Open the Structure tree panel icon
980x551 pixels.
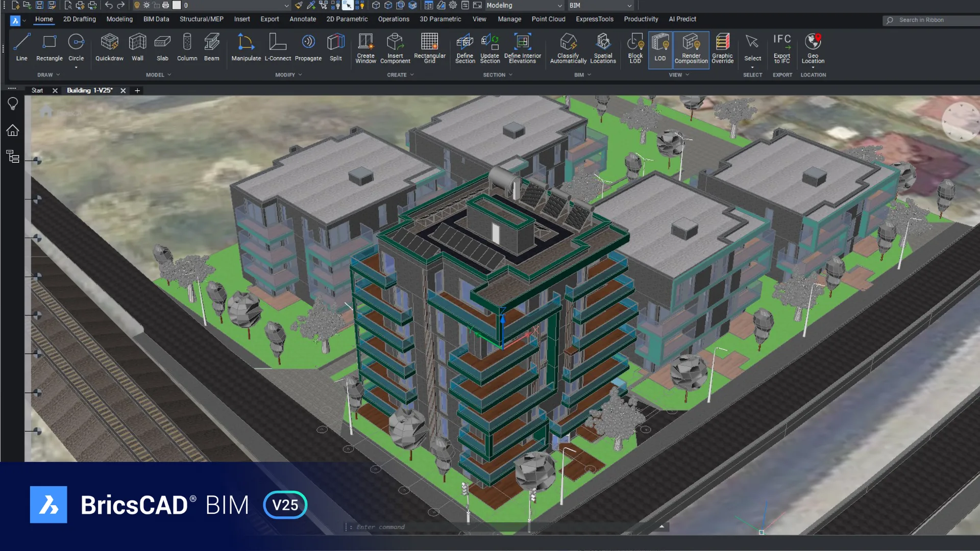pos(13,157)
